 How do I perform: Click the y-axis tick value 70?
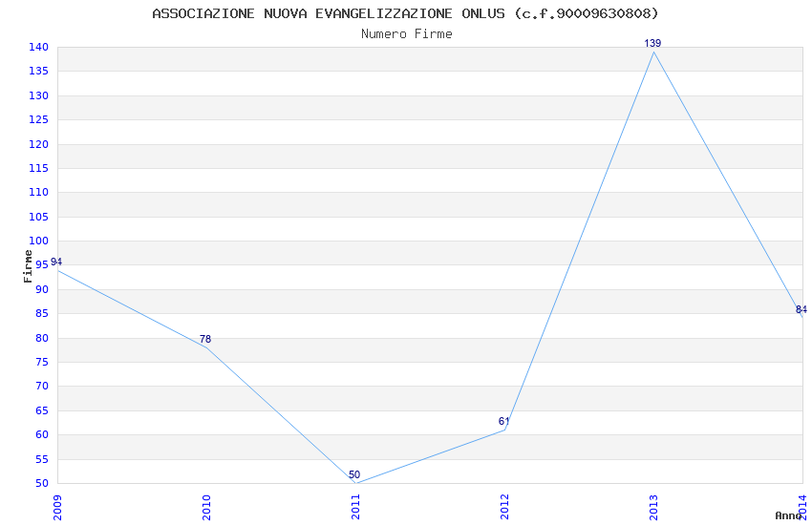(x=42, y=387)
